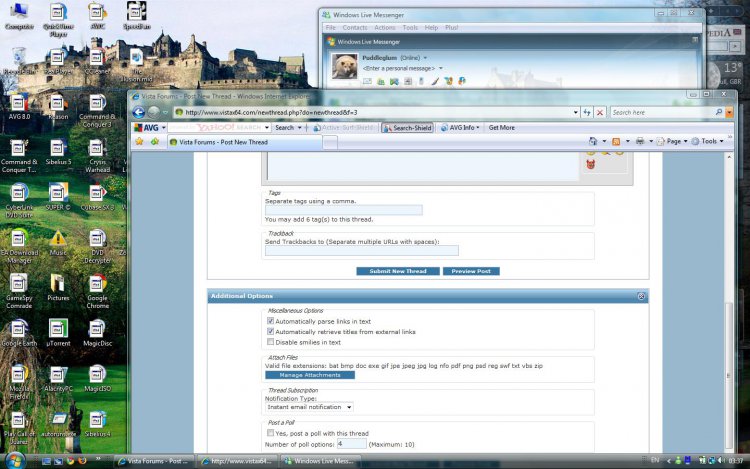
Task: Open the Favorites Center star icon
Action: pos(139,142)
